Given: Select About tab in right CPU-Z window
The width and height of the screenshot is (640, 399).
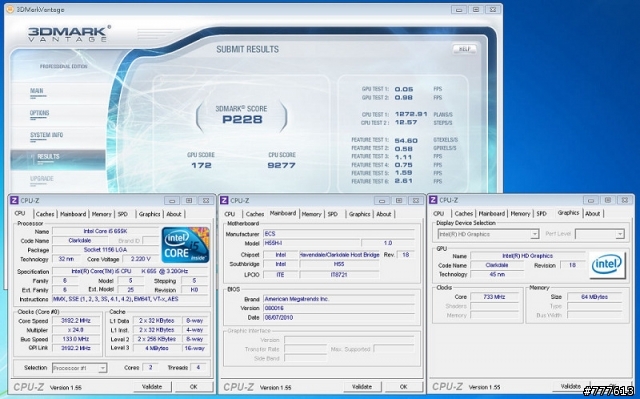Looking at the screenshot, I should (593, 213).
